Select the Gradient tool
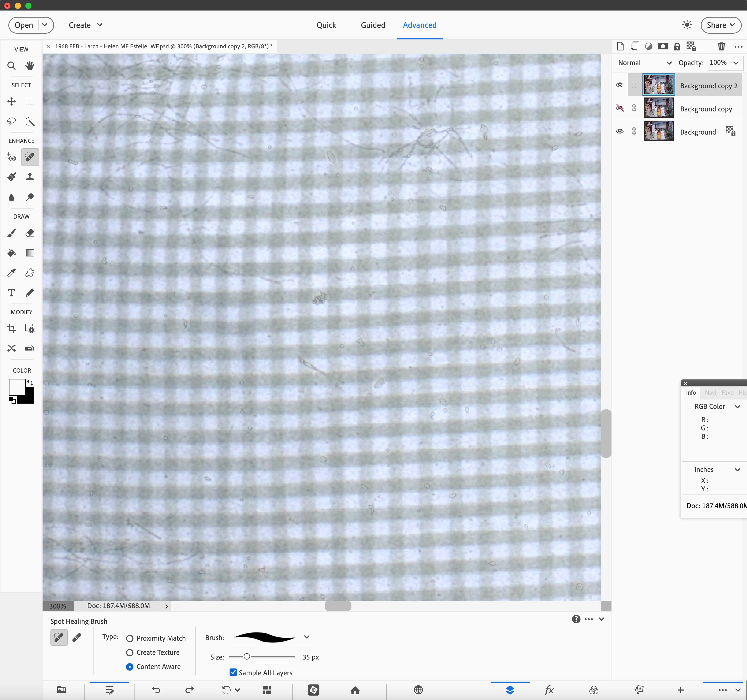 coord(30,253)
